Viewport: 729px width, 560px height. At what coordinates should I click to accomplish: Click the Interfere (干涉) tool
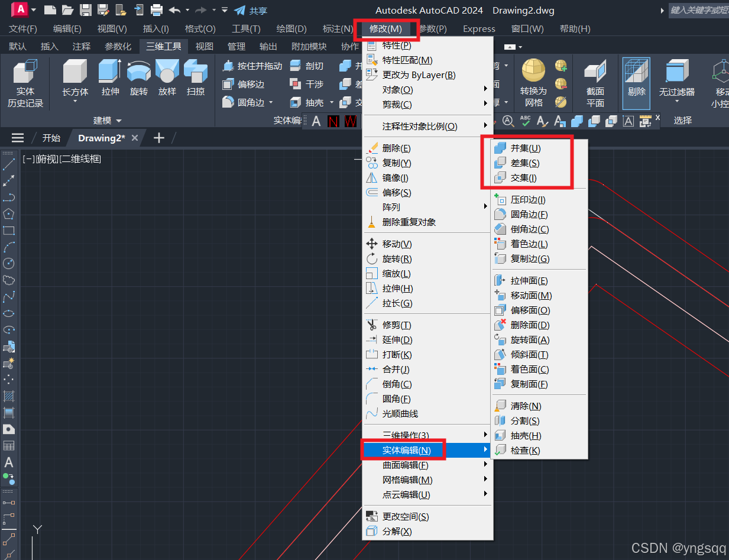307,85
